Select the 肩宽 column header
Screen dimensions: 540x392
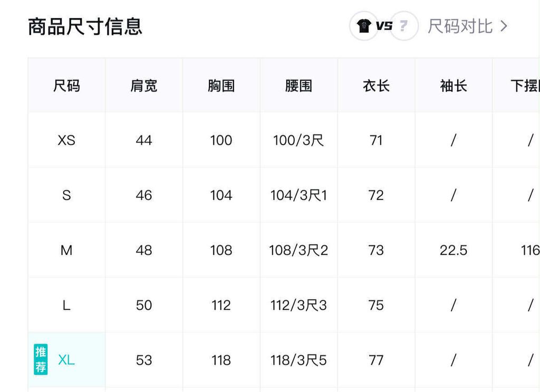(144, 85)
